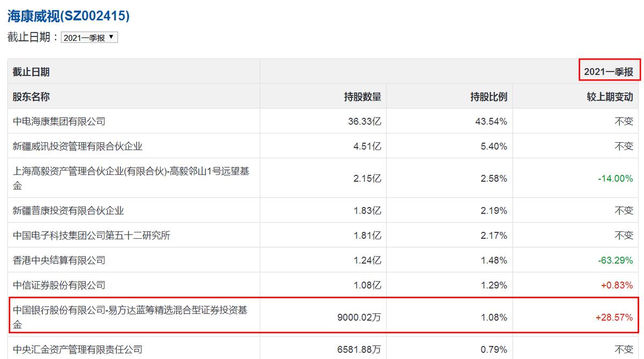Expand the report date selector arrow
Image resolution: width=644 pixels, height=359 pixels.
point(111,37)
